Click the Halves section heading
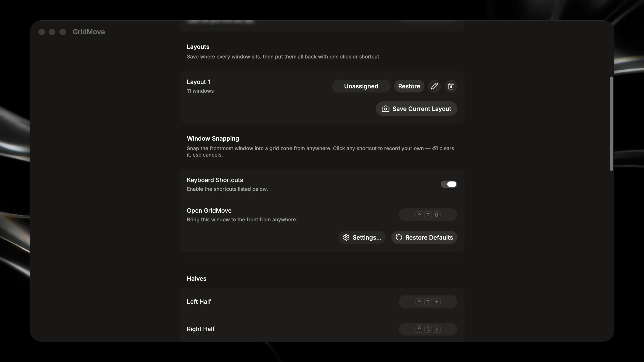The width and height of the screenshot is (644, 362). (x=196, y=279)
